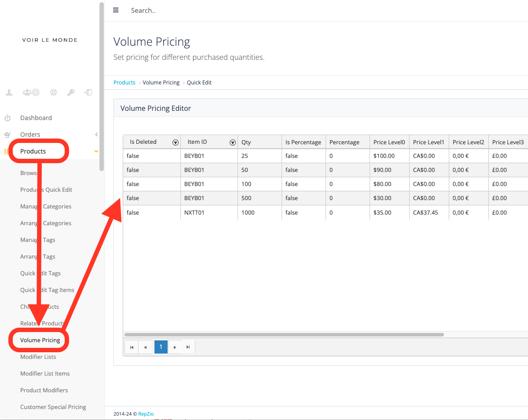Screen dimensions: 528x420
Task: Open the Manage Categories menu item
Action: pyautogui.click(x=46, y=206)
